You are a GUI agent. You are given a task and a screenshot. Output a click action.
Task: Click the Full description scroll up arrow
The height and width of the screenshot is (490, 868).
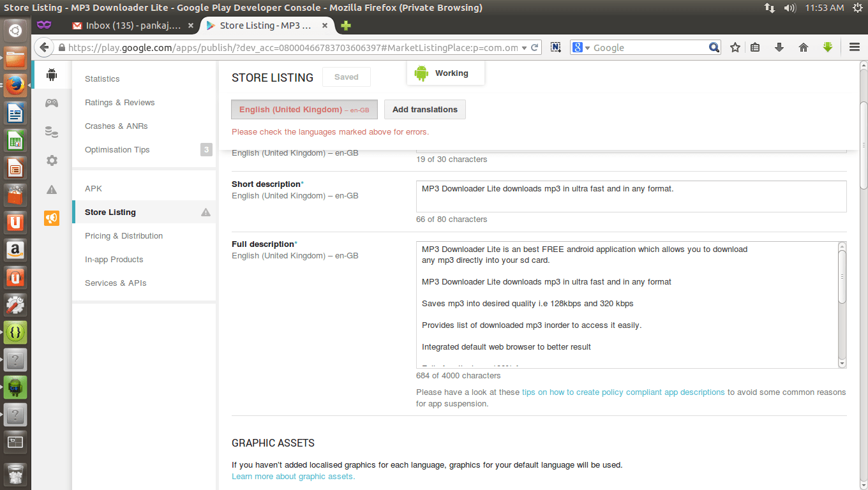[842, 246]
